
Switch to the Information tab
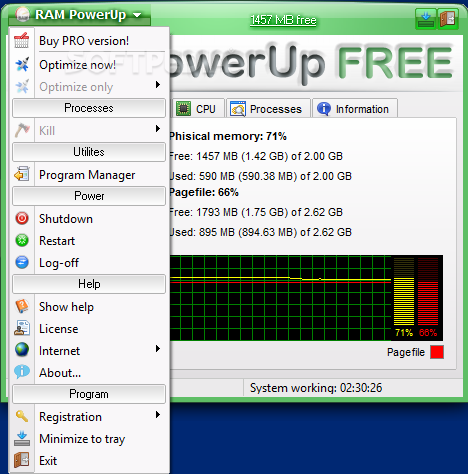(355, 108)
